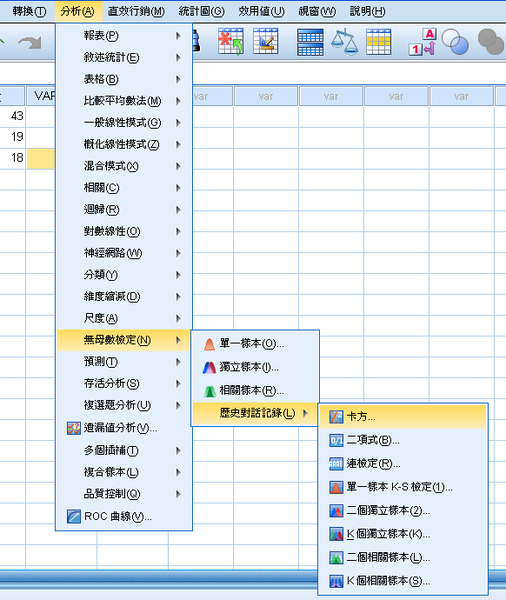Image resolution: width=506 pixels, height=600 pixels.
Task: Expand 存活分析(S) submenu
Action: click(124, 384)
